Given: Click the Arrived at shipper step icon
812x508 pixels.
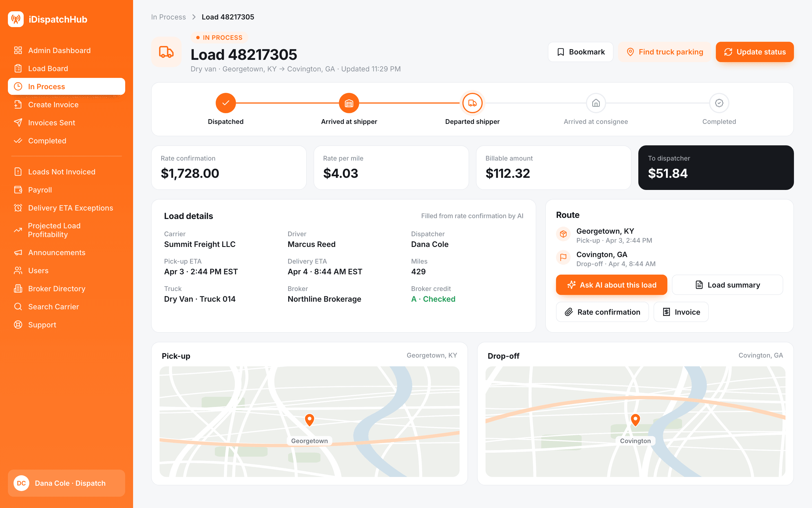Looking at the screenshot, I should 349,103.
